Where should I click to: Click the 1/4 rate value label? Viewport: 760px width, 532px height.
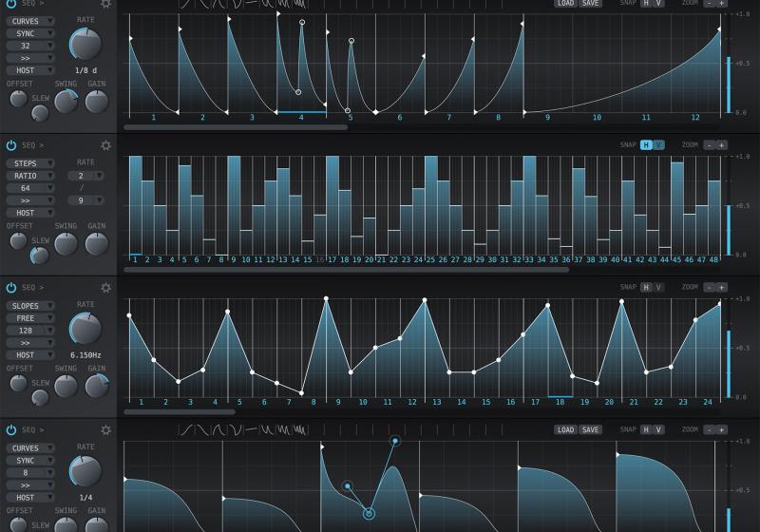point(85,498)
